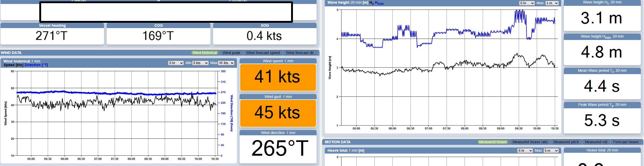The width and height of the screenshot is (644, 166).
Task: Expand wind Min 0 kts dropdown
Action: (x=200, y=63)
